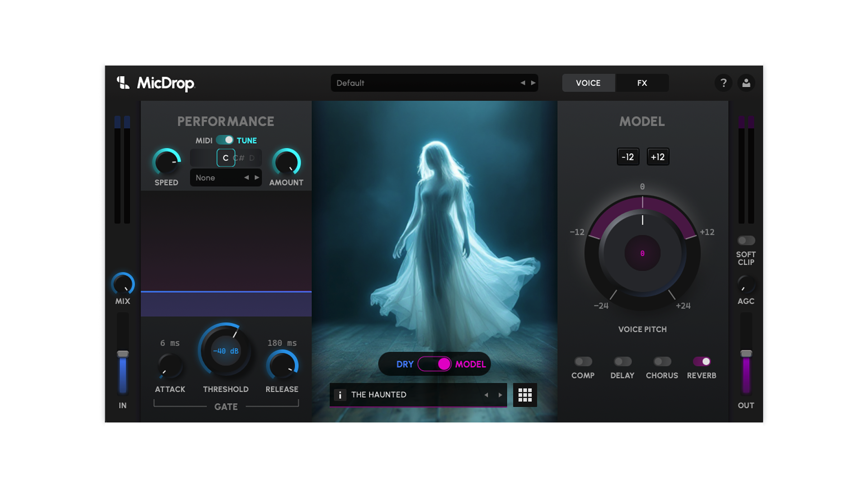
Task: Open the help question mark icon
Action: (x=723, y=83)
